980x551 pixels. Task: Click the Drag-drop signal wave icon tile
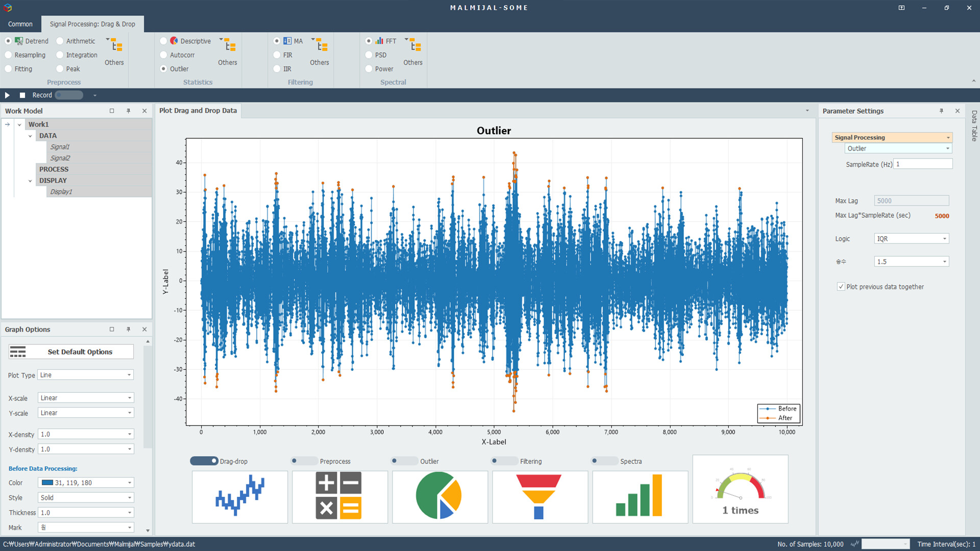[x=239, y=496]
